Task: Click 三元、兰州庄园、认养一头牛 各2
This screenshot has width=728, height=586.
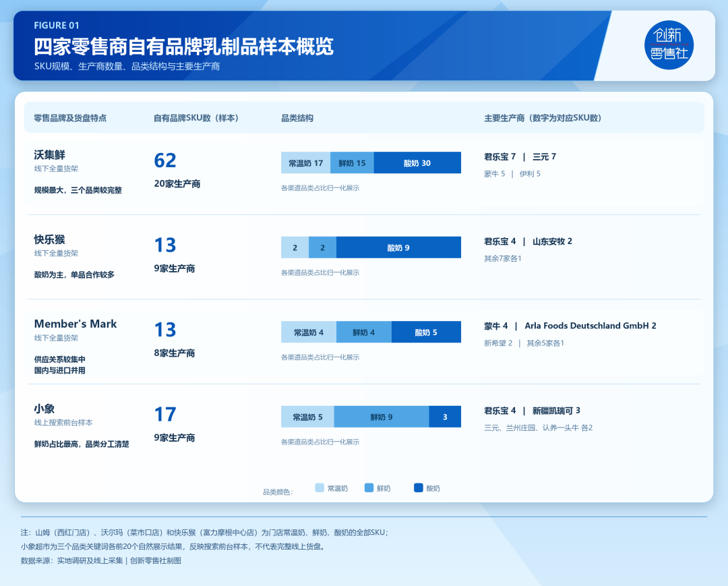Action: 539,428
